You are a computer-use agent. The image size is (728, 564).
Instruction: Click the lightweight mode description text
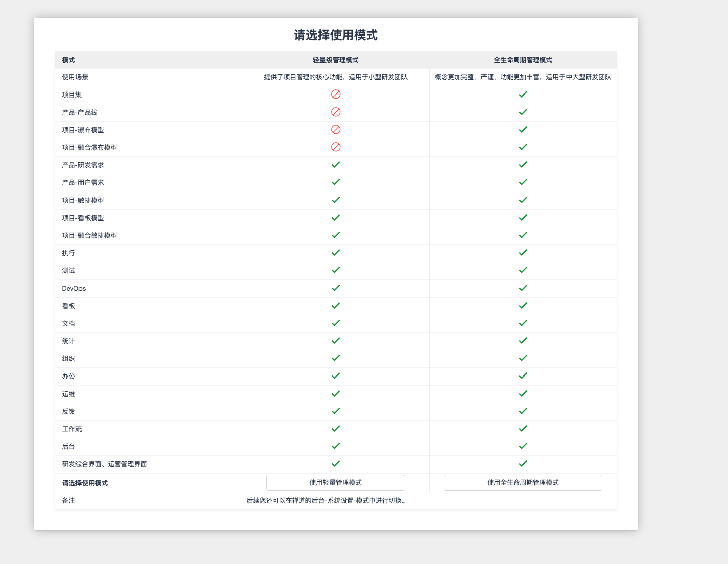[x=336, y=77]
